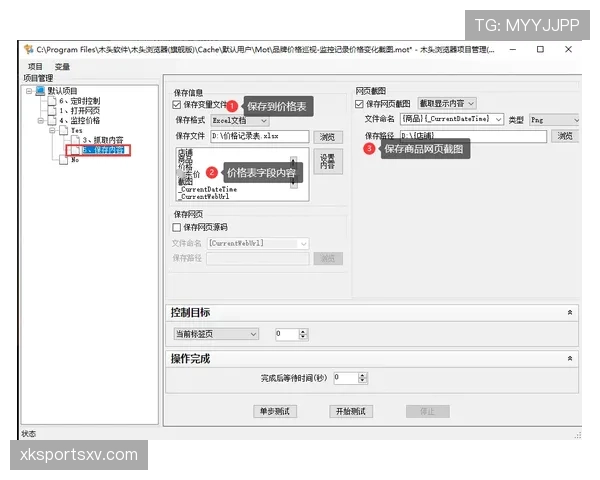This screenshot has width=600, height=480.
Task: Decrease 完成后等待时间 seconds value
Action: point(362,381)
